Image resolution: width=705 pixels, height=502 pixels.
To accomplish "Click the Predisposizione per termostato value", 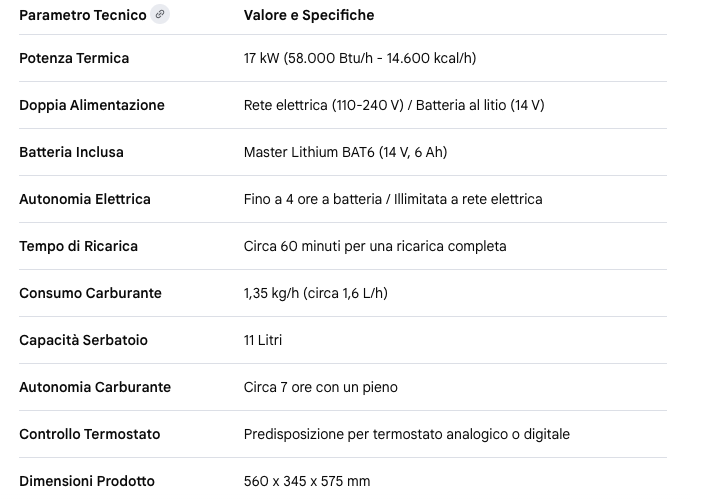I will [407, 434].
